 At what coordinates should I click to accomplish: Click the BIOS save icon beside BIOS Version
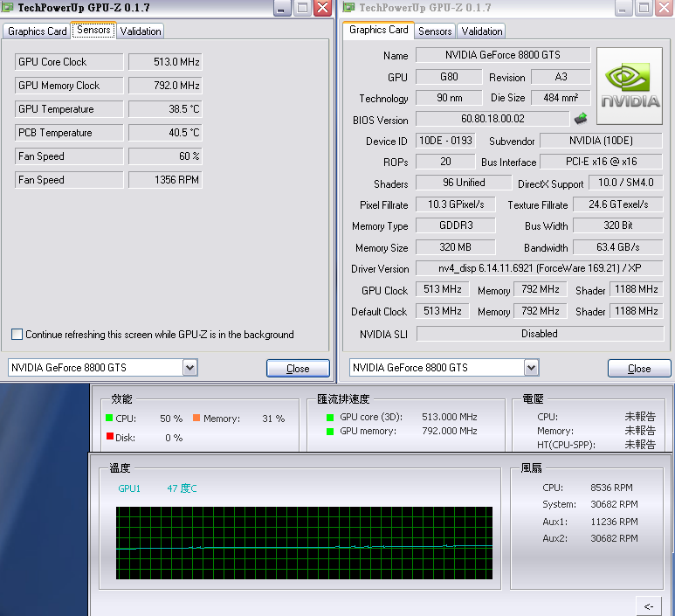point(581,119)
